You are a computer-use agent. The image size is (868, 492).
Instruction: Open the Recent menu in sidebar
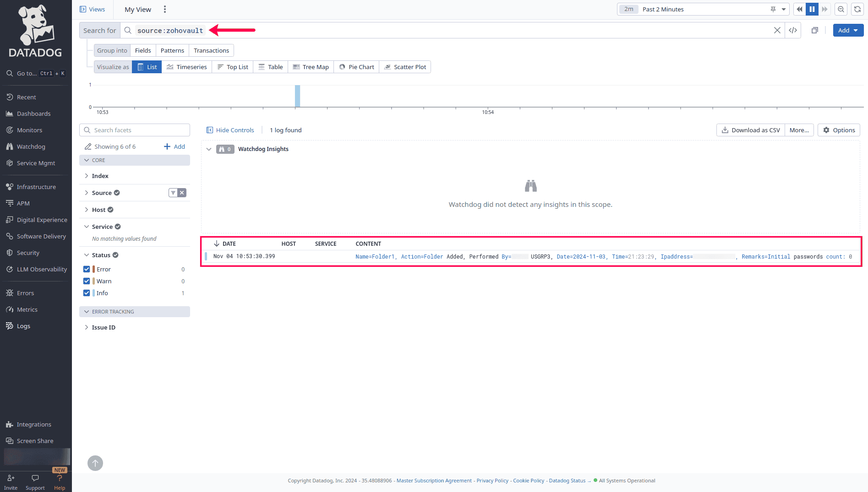26,97
